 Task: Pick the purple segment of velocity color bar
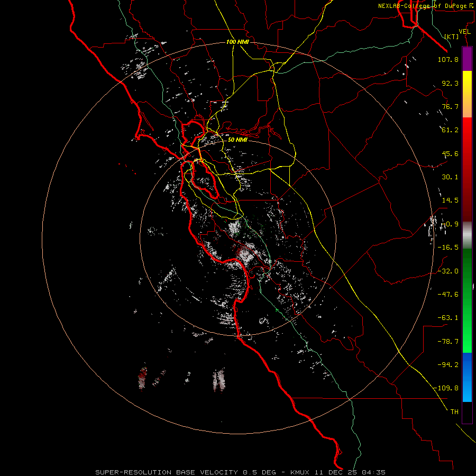[467, 59]
